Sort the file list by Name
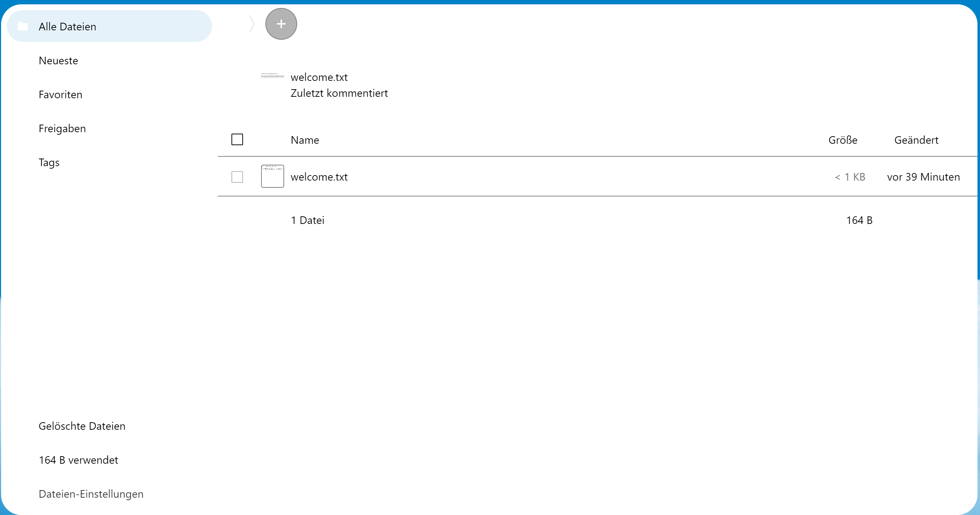 [x=305, y=140]
